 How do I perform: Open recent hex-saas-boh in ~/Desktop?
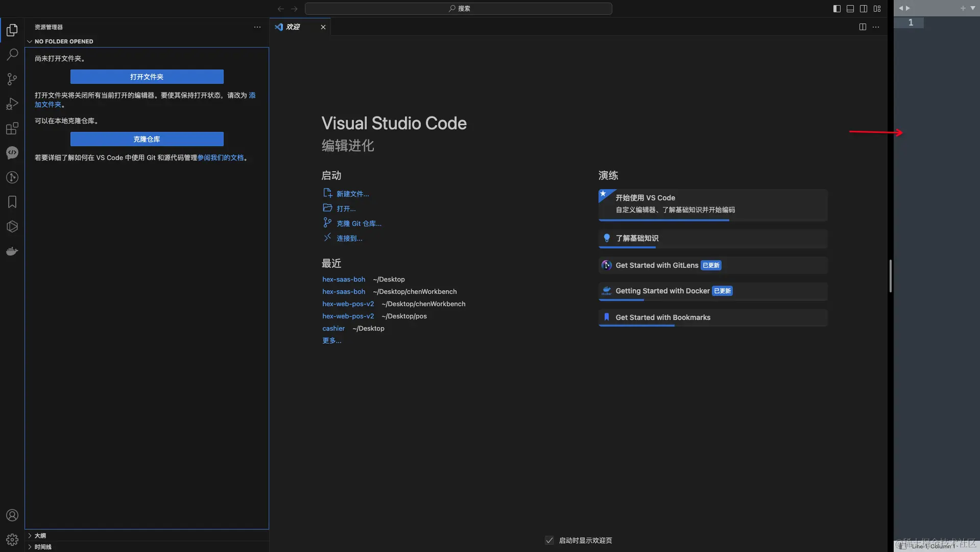pyautogui.click(x=344, y=280)
